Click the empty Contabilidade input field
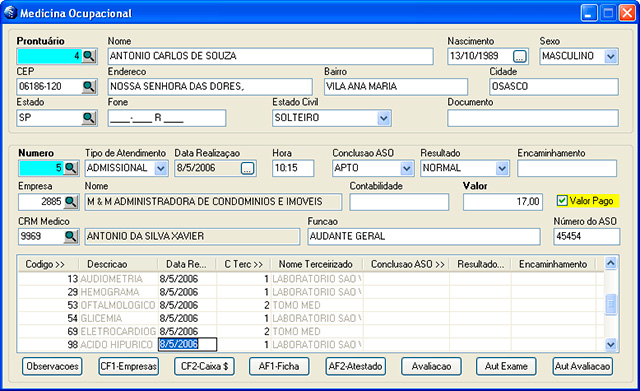 [399, 202]
